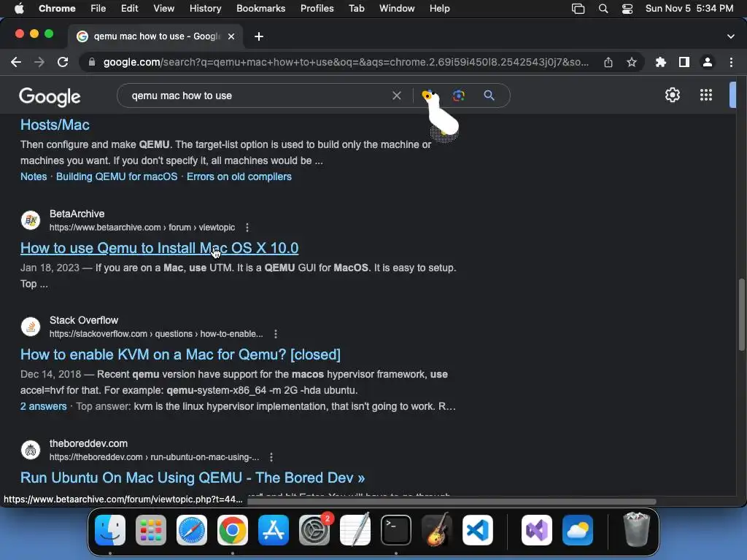Screen dimensions: 747x560
Task: Click the Stage Manager menu bar icon
Action: point(578,9)
